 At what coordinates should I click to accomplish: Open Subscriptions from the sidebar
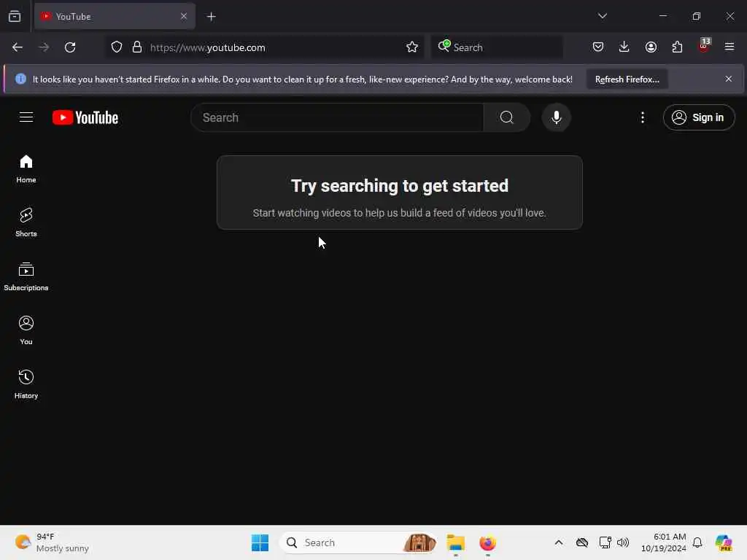[x=26, y=276]
